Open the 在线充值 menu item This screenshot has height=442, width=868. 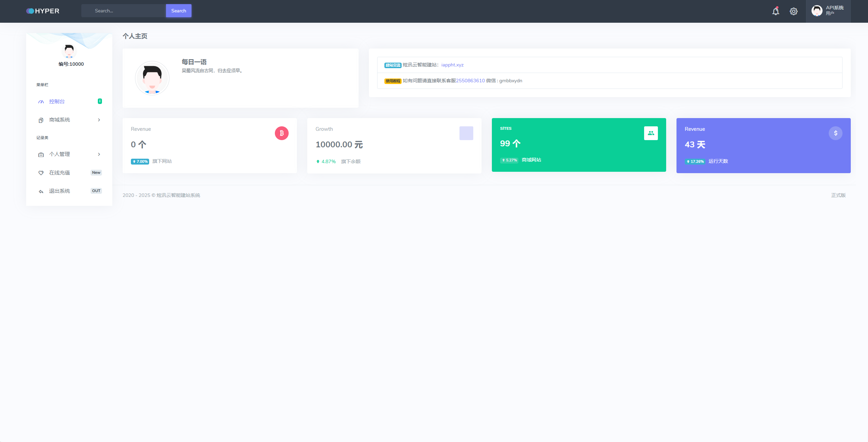pos(69,173)
